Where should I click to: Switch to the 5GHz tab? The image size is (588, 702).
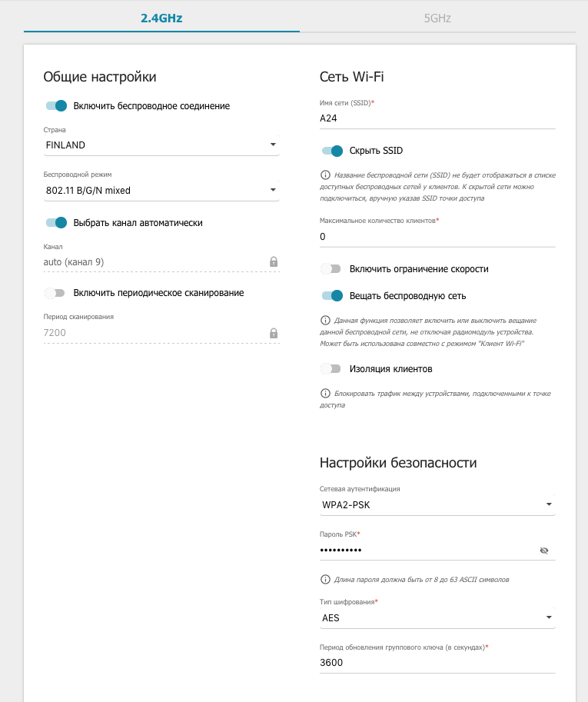click(437, 17)
